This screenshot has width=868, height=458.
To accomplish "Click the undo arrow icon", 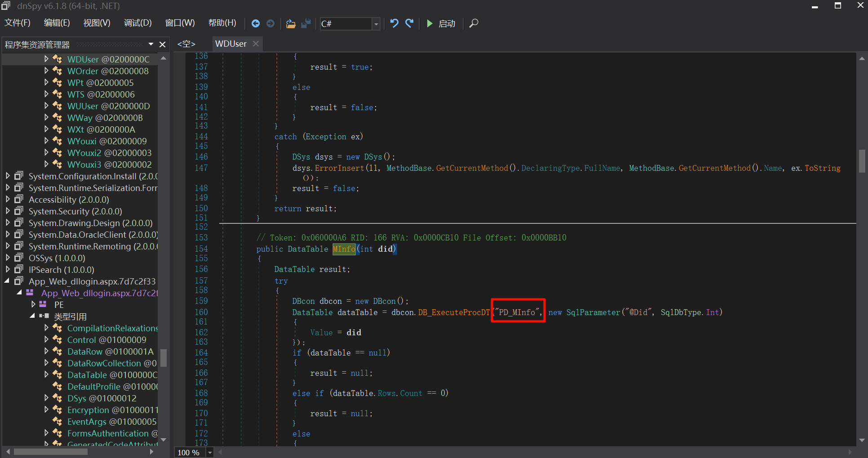I will (x=394, y=23).
